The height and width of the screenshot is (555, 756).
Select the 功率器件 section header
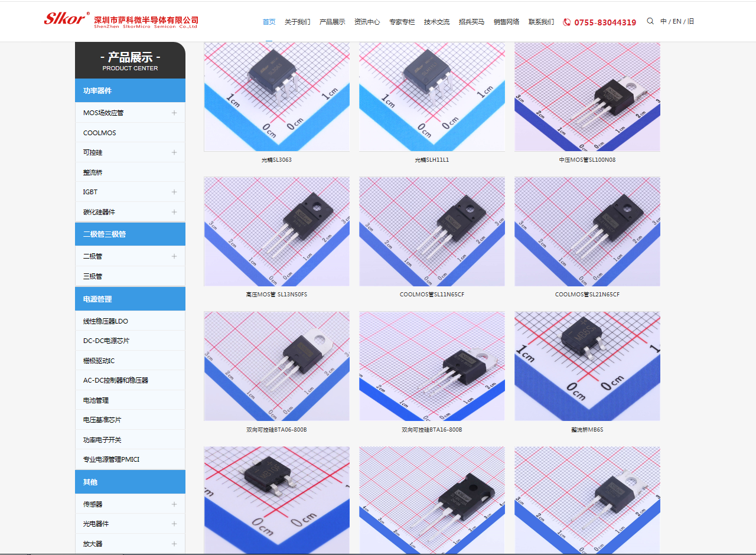[130, 90]
